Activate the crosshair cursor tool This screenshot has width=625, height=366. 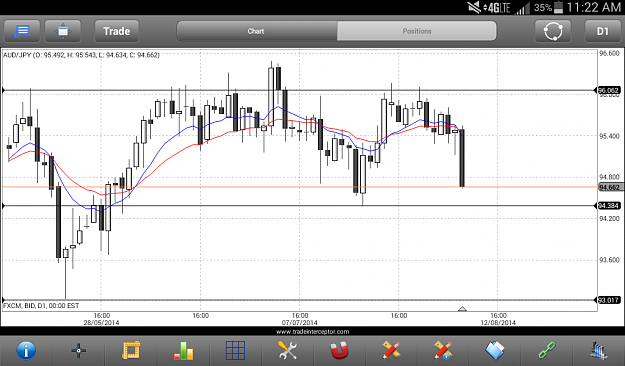(79, 351)
